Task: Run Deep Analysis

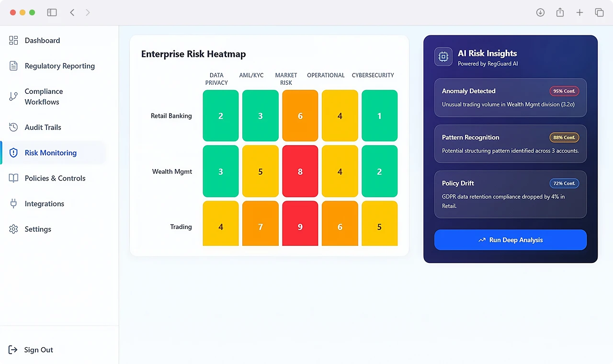Action: point(511,240)
